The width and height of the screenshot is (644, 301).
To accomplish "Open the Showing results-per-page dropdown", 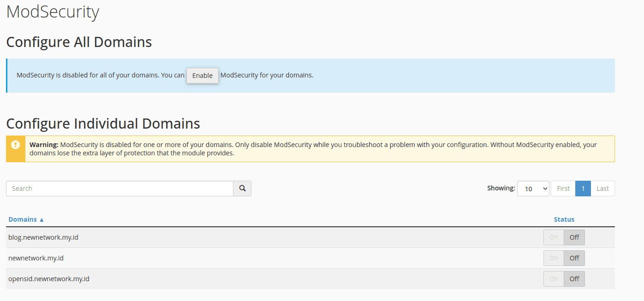I will (x=533, y=188).
